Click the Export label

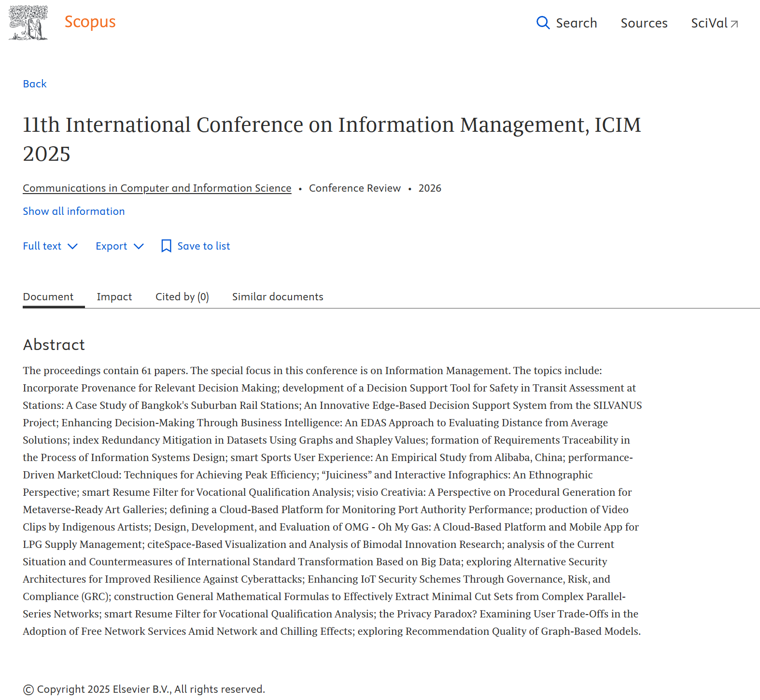[x=111, y=246]
